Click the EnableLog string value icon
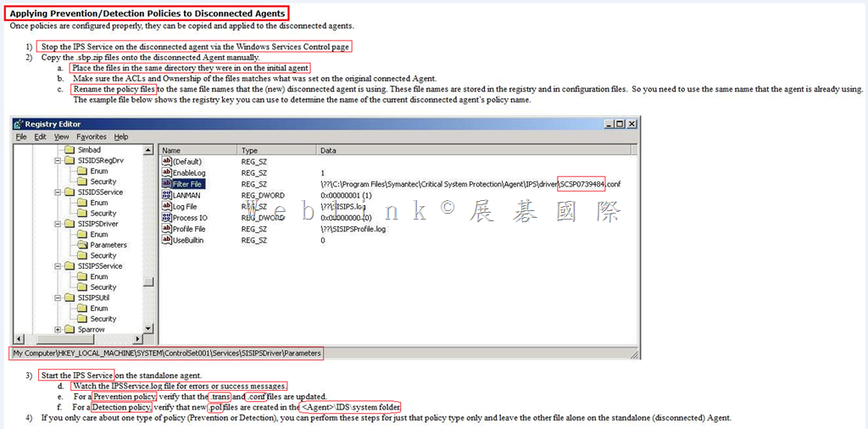 (166, 172)
